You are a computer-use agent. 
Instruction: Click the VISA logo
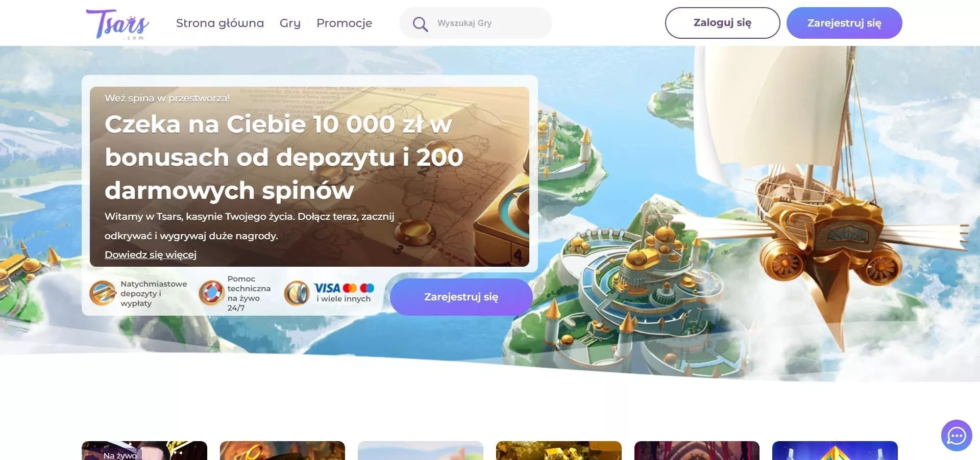(x=327, y=288)
